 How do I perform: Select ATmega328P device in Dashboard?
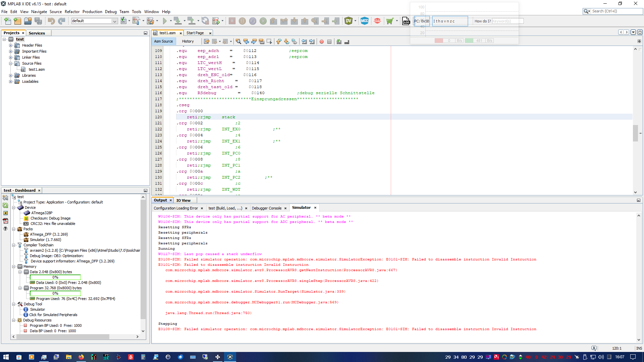pos(42,213)
